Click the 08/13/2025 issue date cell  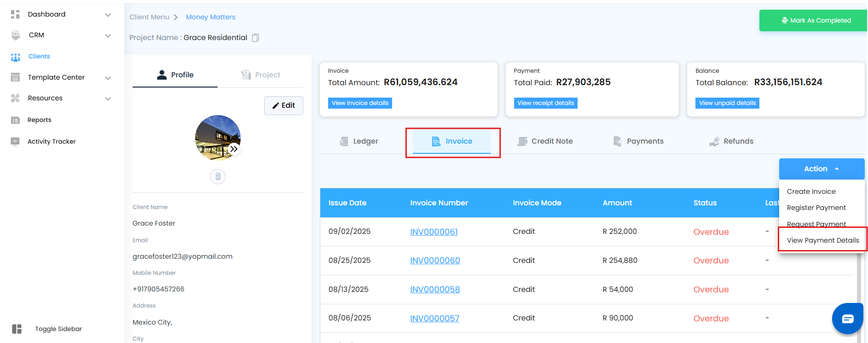pos(348,290)
